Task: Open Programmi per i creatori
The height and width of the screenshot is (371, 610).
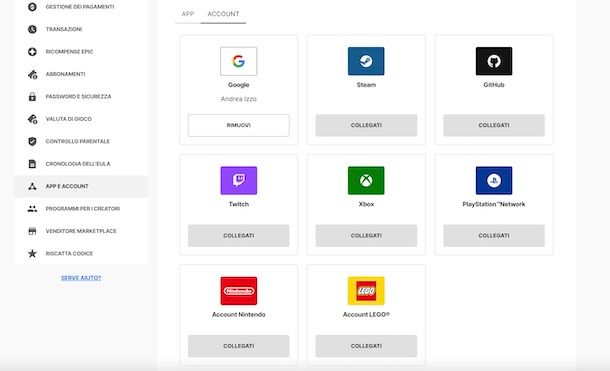Action: tap(82, 209)
